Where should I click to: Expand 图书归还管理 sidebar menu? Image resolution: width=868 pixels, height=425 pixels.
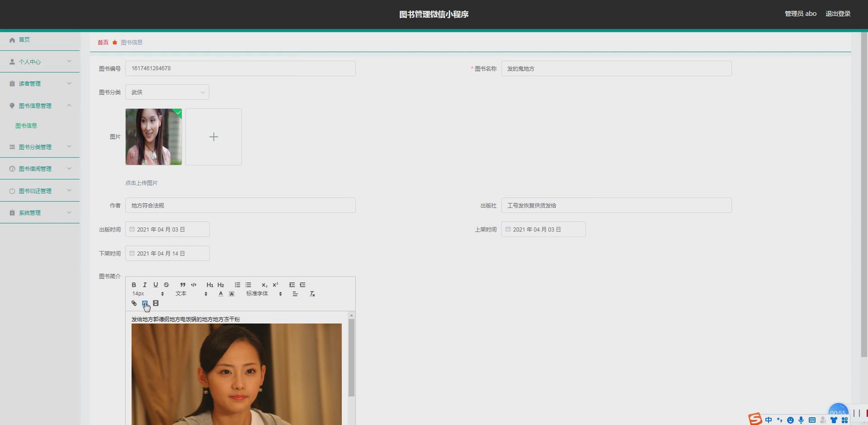point(40,191)
